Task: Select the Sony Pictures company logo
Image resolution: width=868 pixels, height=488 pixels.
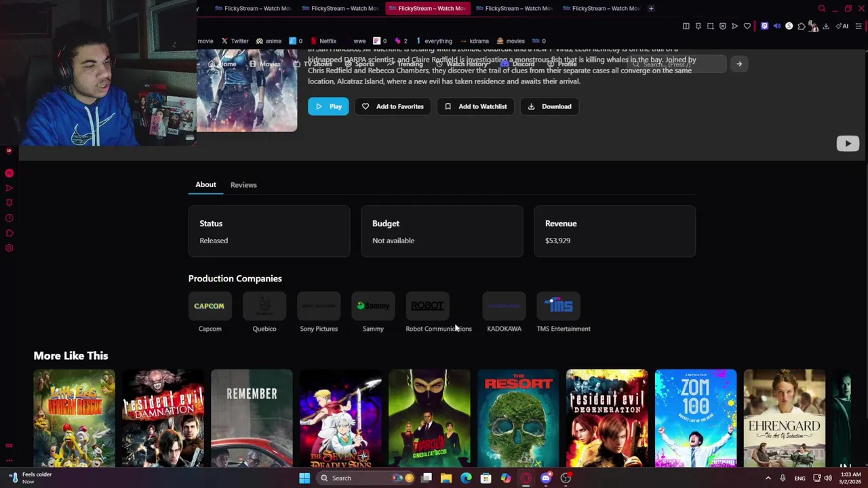Action: pyautogui.click(x=319, y=306)
